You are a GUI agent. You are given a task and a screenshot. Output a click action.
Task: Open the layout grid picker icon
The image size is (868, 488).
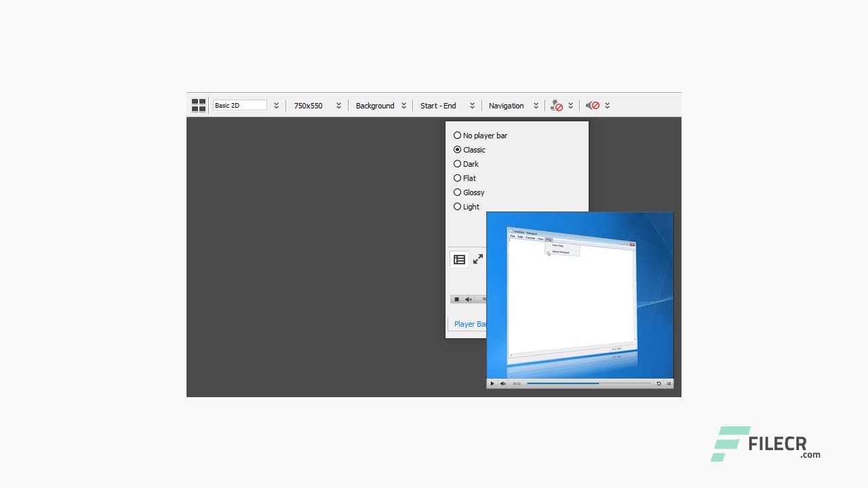(198, 105)
